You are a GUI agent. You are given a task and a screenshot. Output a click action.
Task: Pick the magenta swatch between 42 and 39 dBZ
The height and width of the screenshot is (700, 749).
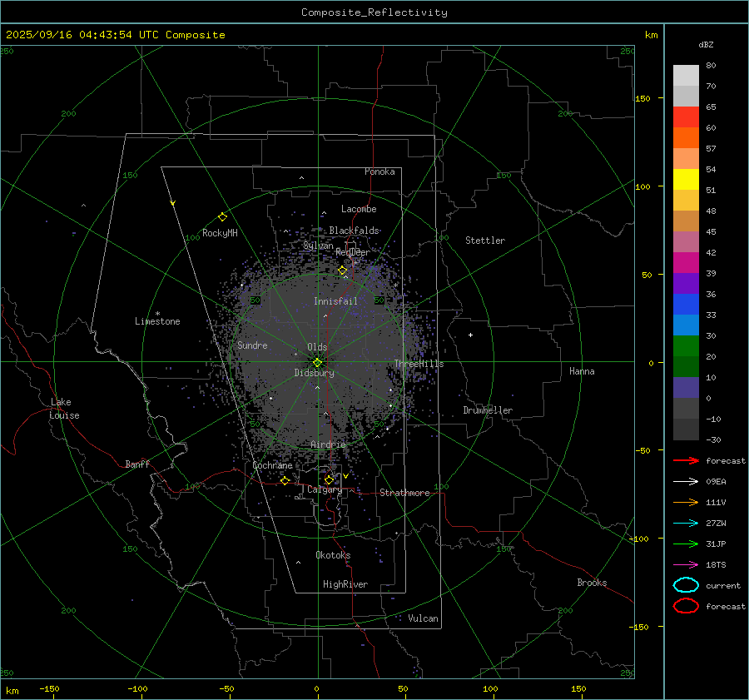(686, 263)
